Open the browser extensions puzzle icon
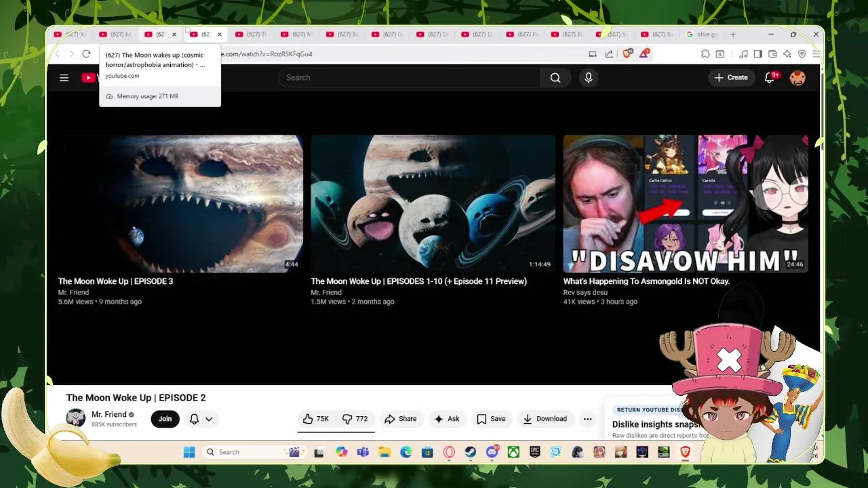The image size is (868, 488). [705, 54]
